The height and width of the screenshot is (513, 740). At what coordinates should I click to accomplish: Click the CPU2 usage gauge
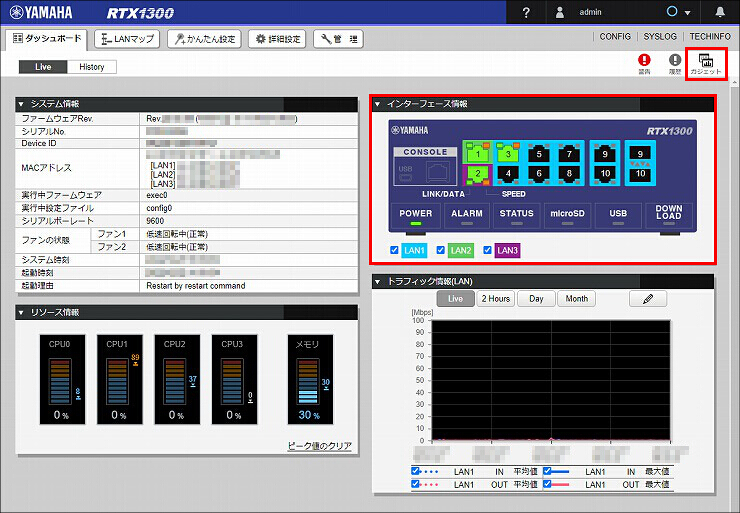pyautogui.click(x=177, y=379)
